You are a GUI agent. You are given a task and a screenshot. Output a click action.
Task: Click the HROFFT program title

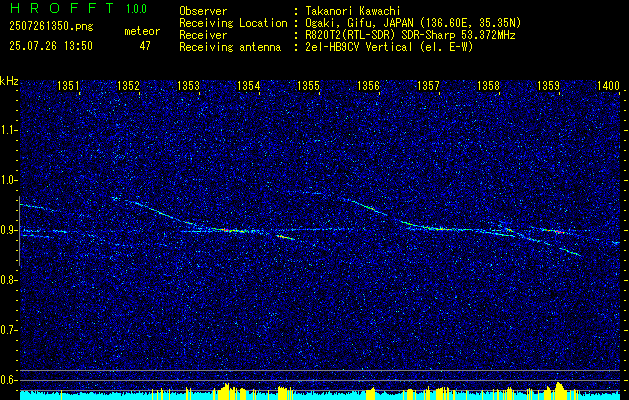pos(62,8)
